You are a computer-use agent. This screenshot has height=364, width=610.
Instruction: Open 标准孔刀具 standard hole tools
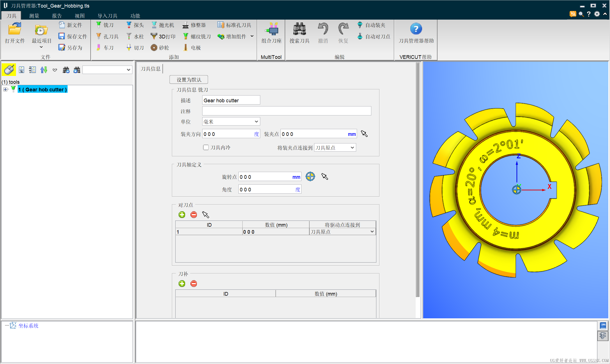(234, 25)
